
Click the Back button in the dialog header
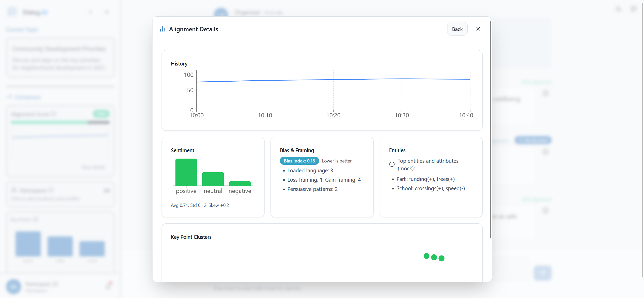[x=457, y=29]
